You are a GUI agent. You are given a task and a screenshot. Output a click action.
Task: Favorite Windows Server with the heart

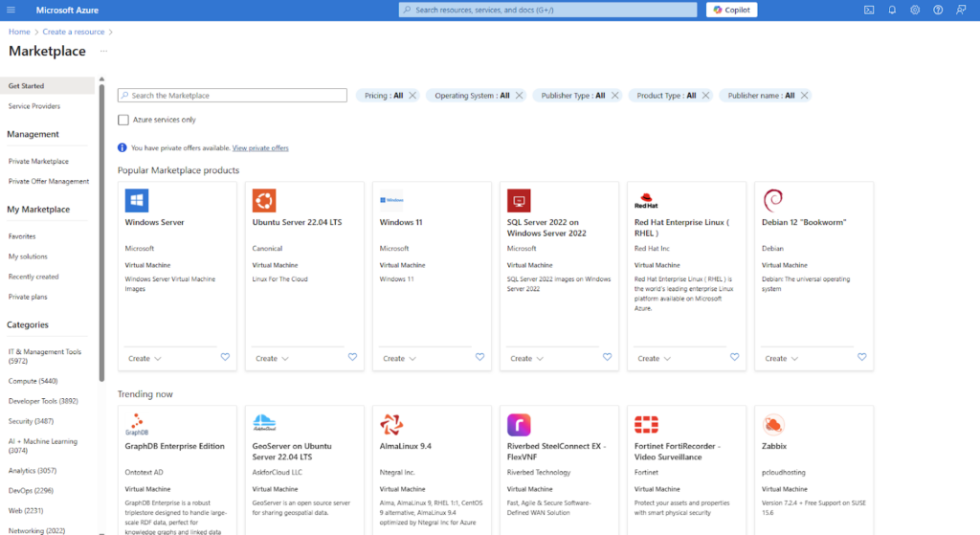pyautogui.click(x=225, y=357)
